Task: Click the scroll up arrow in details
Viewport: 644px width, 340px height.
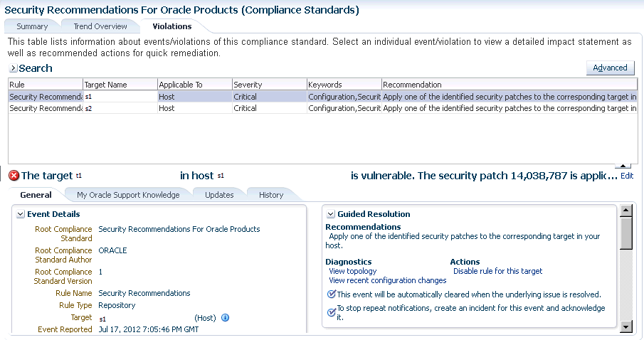Action: 626,211
